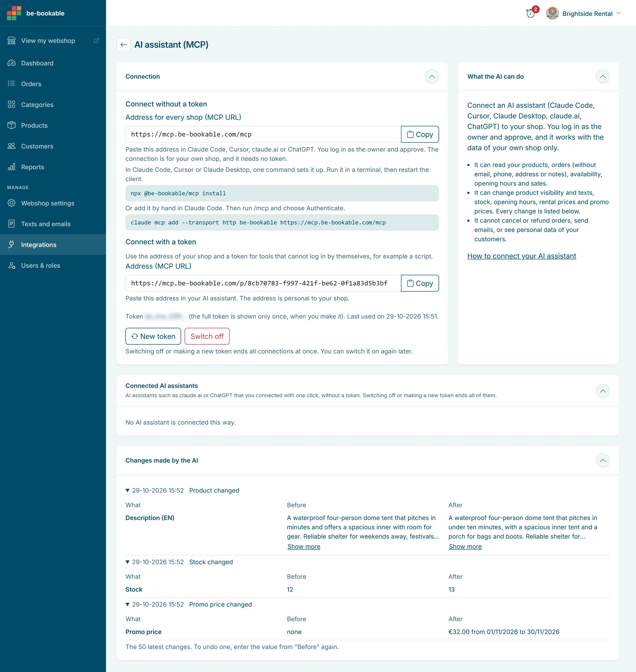The image size is (636, 672).
Task: Click the Products box icon in the sidebar
Action: pyautogui.click(x=12, y=125)
